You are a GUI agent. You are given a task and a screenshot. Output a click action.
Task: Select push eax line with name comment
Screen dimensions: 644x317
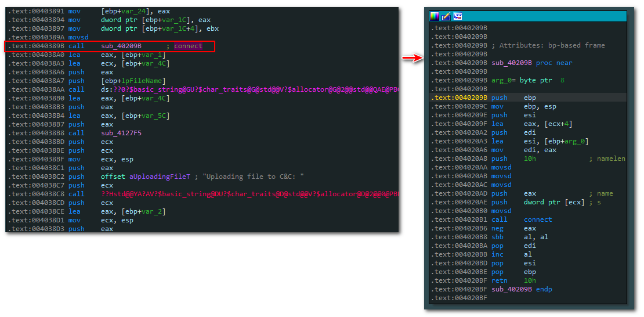pos(522,194)
